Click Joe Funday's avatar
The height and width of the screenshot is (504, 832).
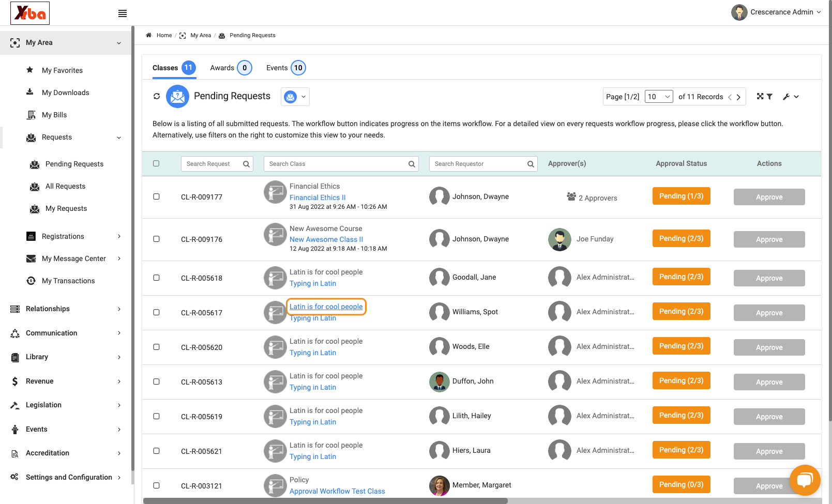click(x=559, y=239)
